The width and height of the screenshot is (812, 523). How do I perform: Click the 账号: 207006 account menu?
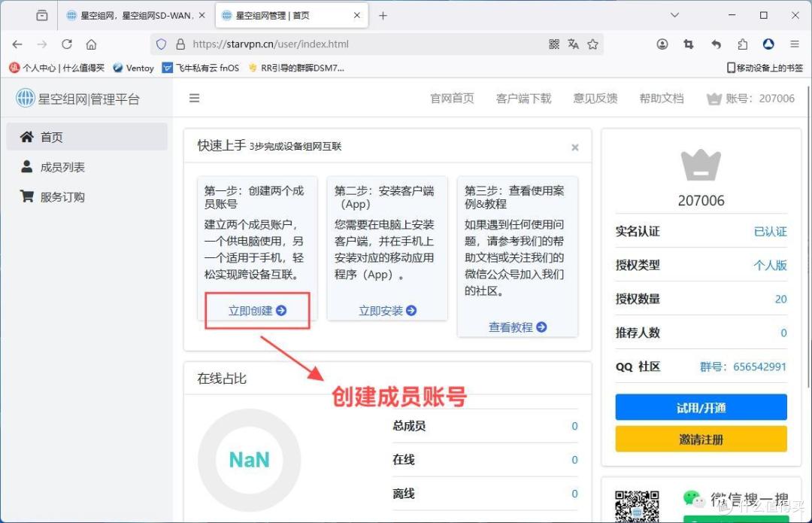(x=750, y=99)
